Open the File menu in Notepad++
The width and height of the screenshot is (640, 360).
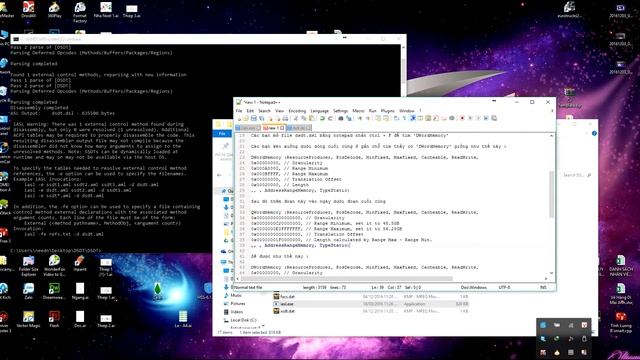pos(239,111)
